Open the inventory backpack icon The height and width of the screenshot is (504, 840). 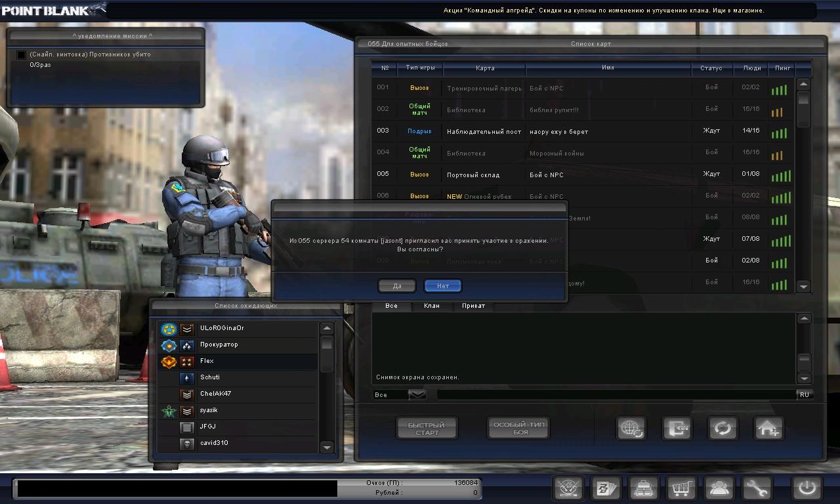(643, 488)
